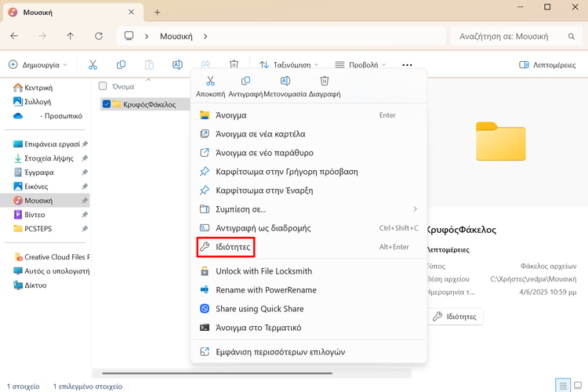Open a new tab with plus button

pos(157,13)
